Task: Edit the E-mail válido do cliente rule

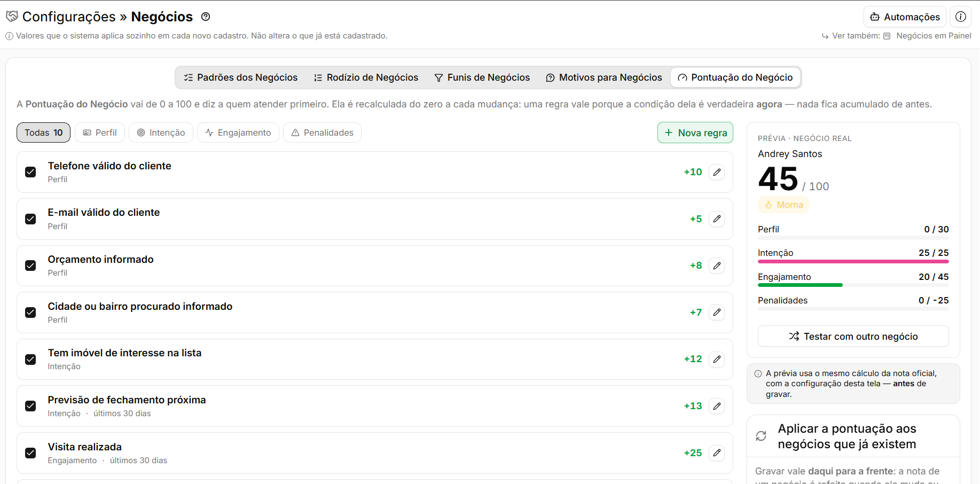Action: [x=717, y=219]
